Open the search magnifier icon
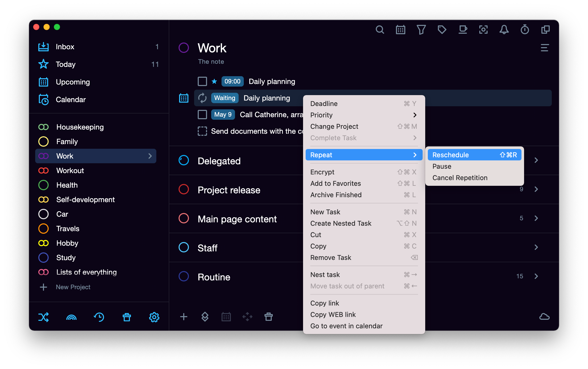The width and height of the screenshot is (588, 369). tap(380, 30)
